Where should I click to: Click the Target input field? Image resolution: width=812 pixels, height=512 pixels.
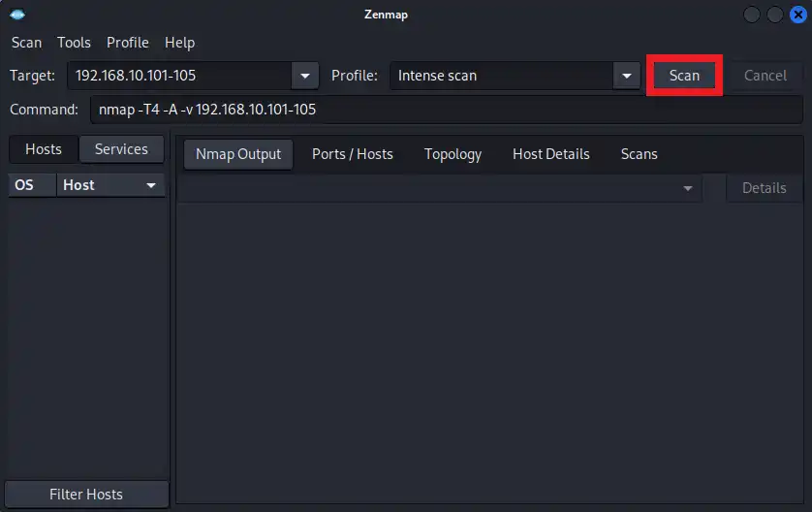point(179,76)
